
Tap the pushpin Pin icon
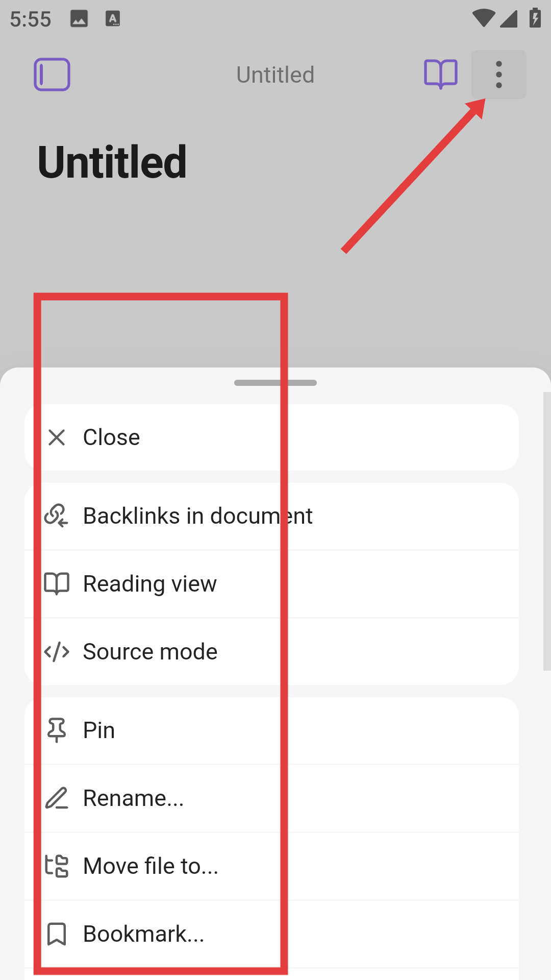pos(57,730)
